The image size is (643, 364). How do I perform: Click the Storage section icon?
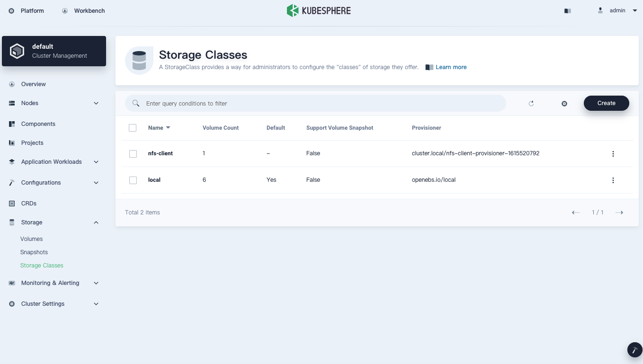tap(11, 222)
